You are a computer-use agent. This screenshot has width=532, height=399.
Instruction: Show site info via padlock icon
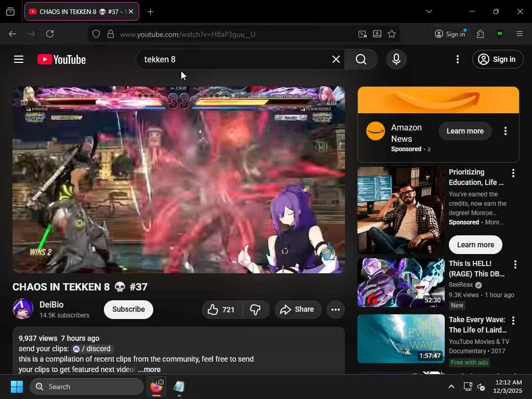pos(110,34)
